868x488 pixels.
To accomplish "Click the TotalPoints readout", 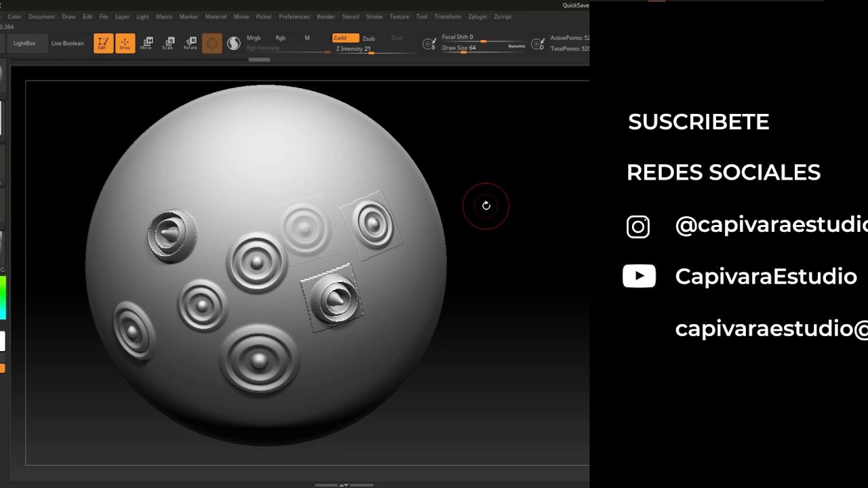I will click(x=570, y=49).
